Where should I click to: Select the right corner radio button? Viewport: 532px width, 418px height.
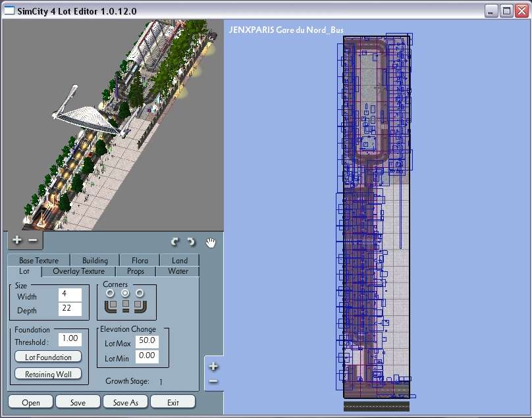140,293
